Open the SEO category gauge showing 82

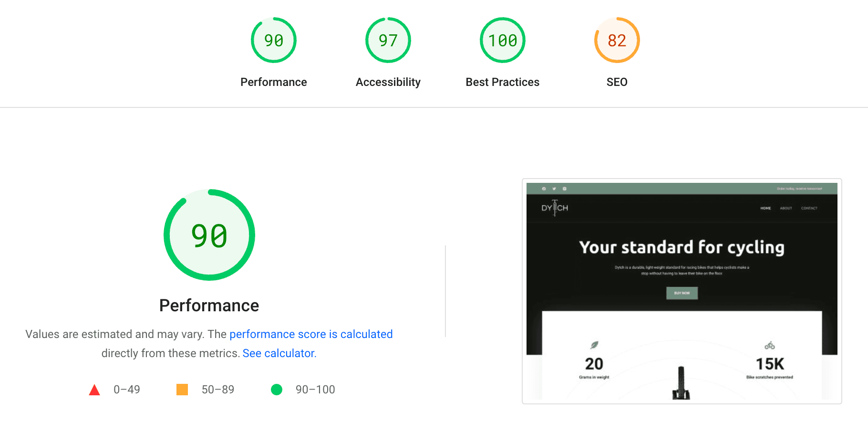(x=617, y=41)
